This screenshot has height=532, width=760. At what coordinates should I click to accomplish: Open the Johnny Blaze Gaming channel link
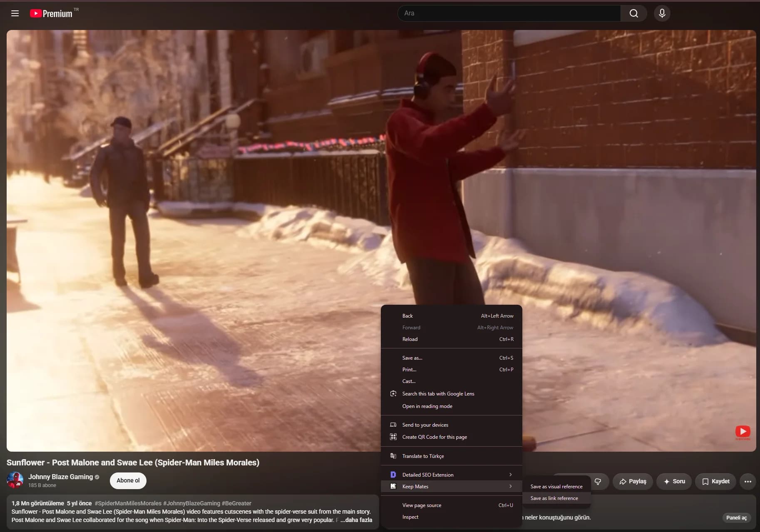tap(60, 477)
